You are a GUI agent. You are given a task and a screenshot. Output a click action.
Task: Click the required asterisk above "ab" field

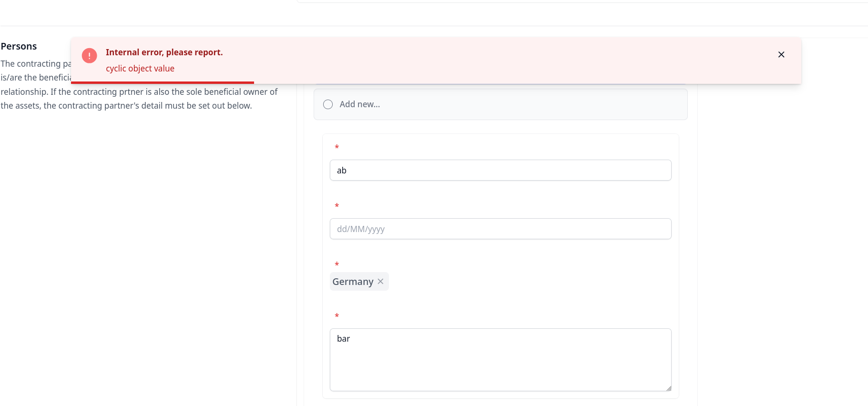click(337, 148)
